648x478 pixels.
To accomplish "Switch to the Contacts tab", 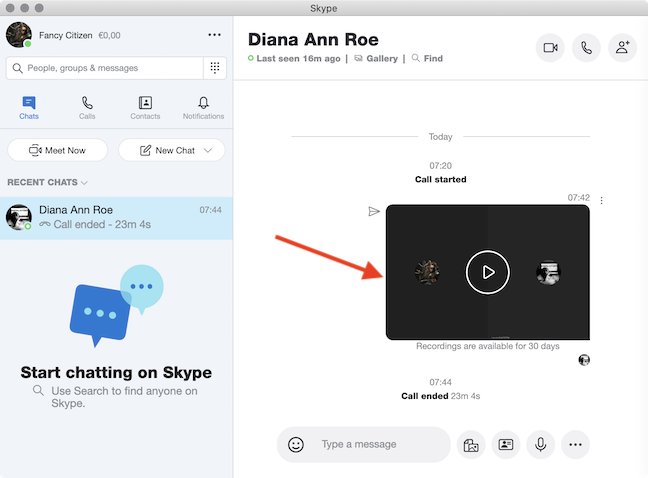I will [x=145, y=108].
